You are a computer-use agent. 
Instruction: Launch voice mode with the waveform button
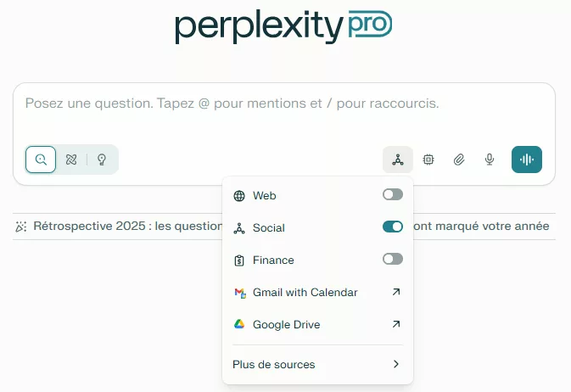(x=527, y=160)
